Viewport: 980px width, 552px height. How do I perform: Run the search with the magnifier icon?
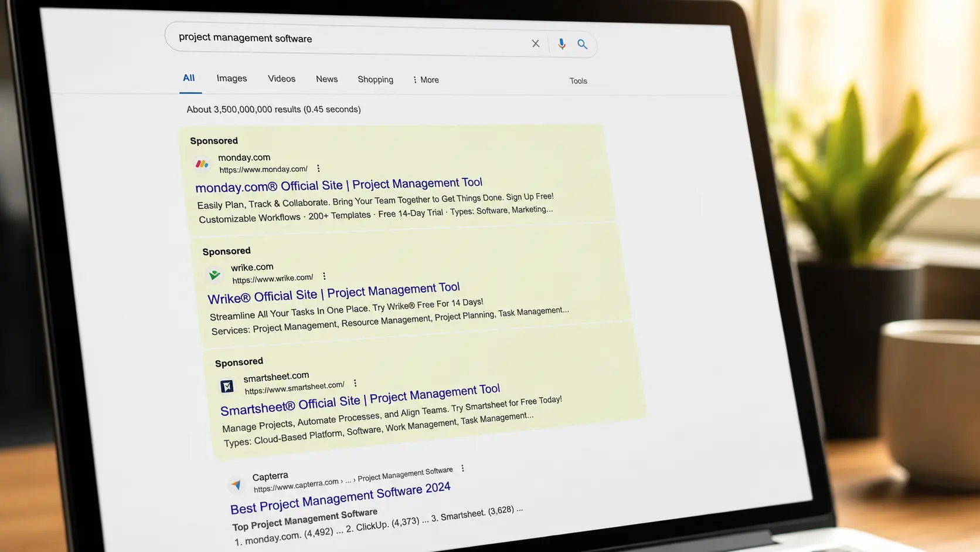(582, 44)
